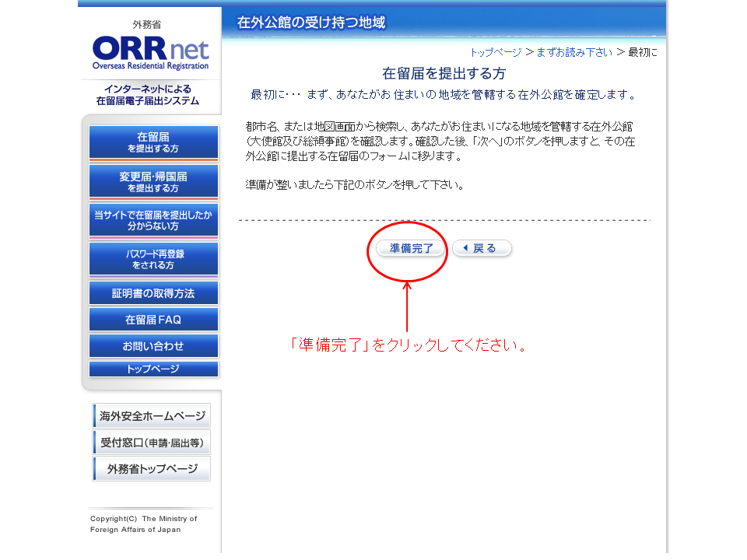Click the ORRnet logo
This screenshot has height=560, width=747.
[150, 52]
